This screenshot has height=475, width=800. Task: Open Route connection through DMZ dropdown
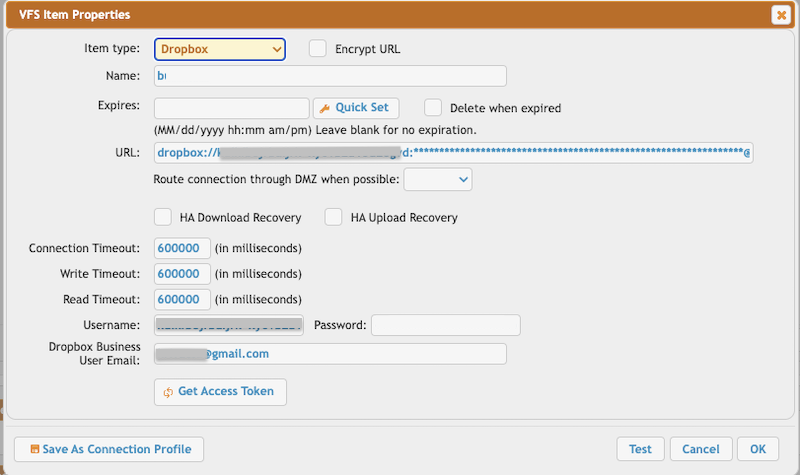coord(438,180)
